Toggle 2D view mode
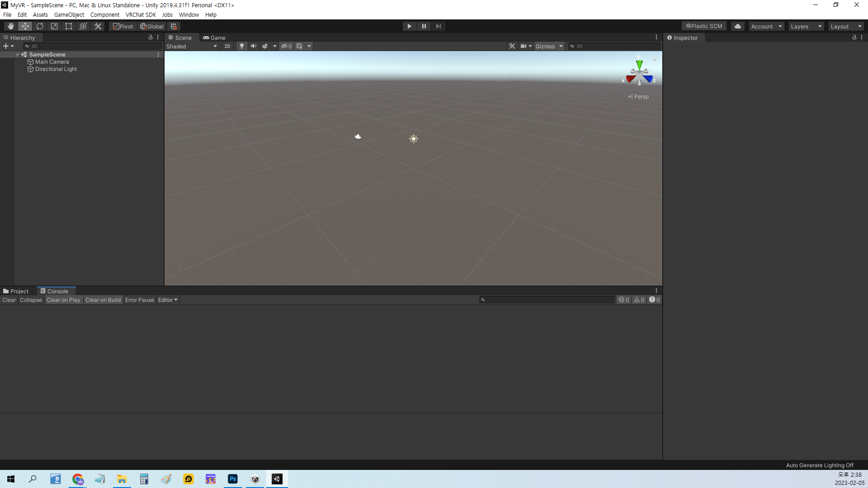 (227, 46)
